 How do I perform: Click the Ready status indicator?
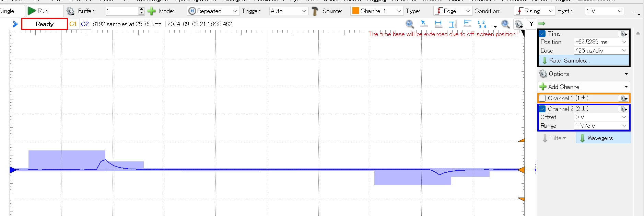(45, 24)
